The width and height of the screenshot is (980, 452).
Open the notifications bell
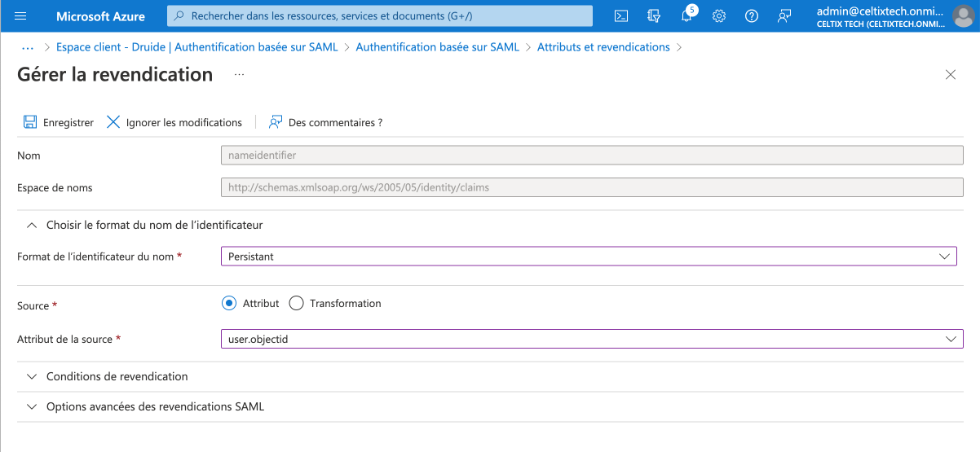click(x=686, y=16)
